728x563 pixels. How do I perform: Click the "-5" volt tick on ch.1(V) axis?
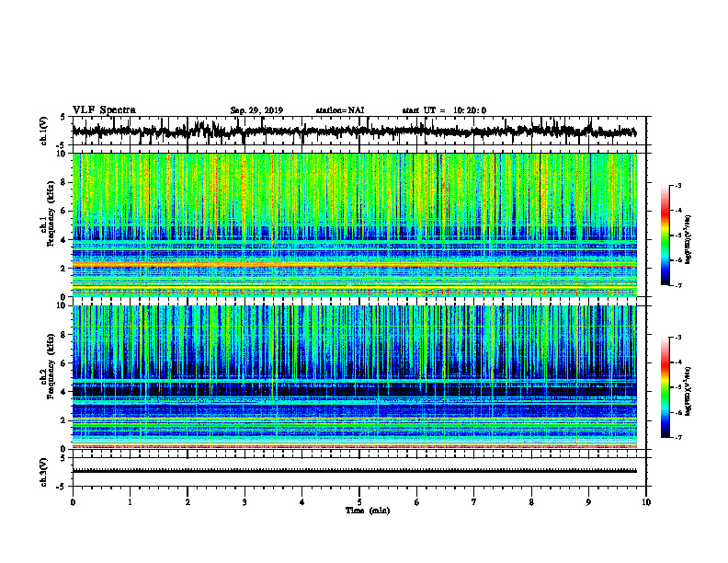[x=62, y=145]
